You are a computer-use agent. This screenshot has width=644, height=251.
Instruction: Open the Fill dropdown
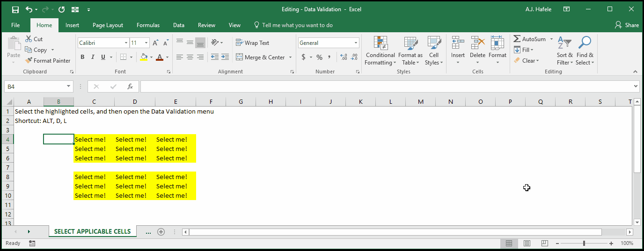pyautogui.click(x=524, y=50)
